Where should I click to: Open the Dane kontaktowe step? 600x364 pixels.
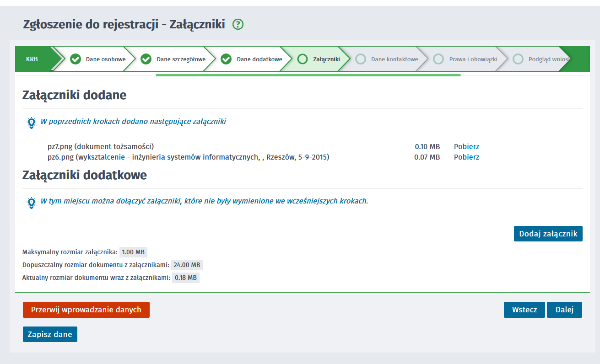coord(395,59)
